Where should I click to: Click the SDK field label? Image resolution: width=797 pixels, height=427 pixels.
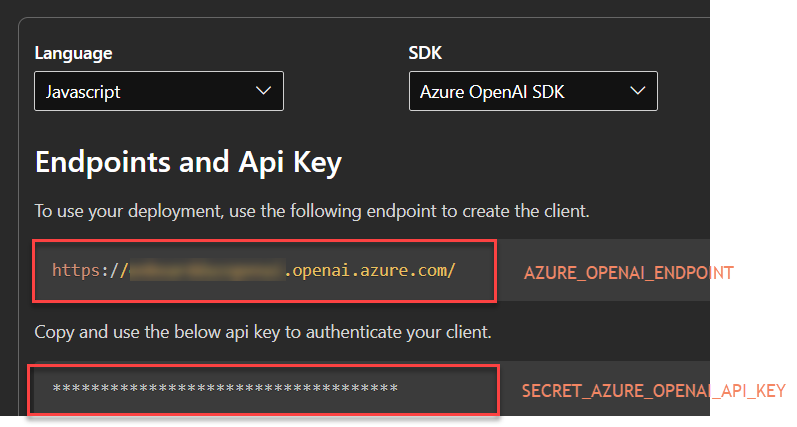tap(425, 53)
